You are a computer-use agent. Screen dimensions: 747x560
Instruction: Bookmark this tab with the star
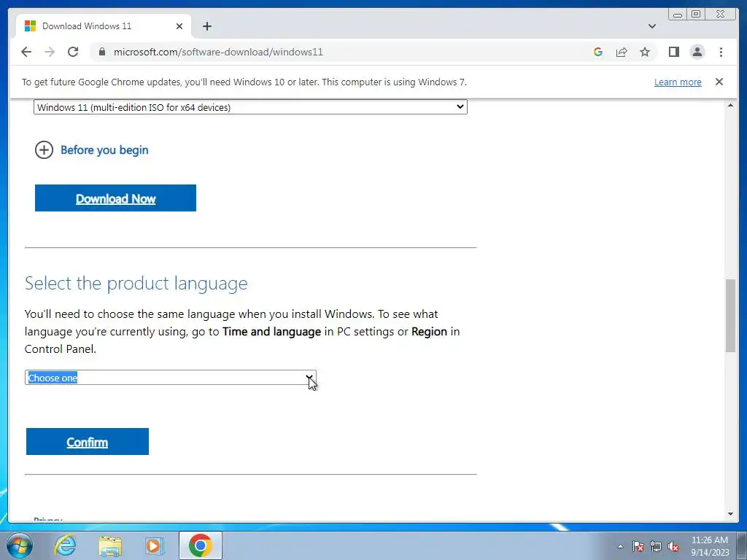[645, 52]
